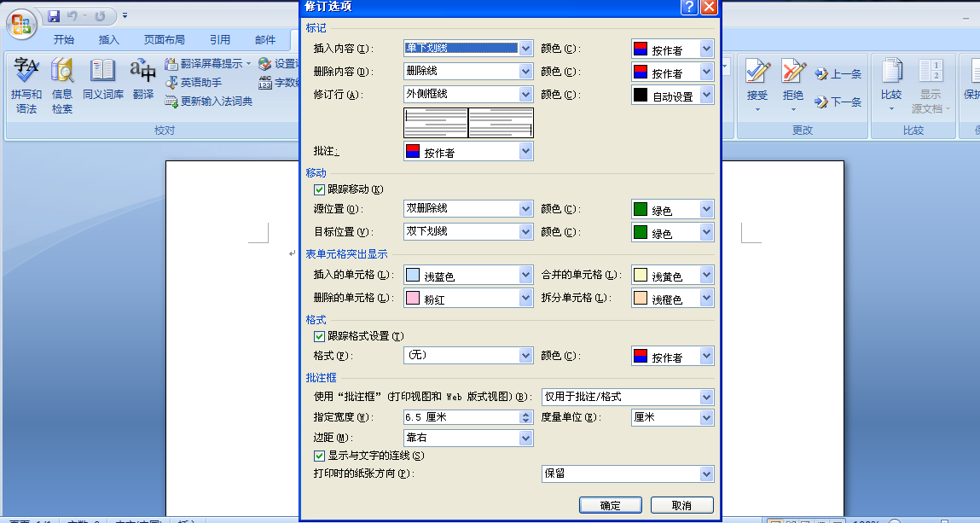Viewport: 980px width, 523px height.
Task: Open 格式 style dropdown
Action: (468, 356)
